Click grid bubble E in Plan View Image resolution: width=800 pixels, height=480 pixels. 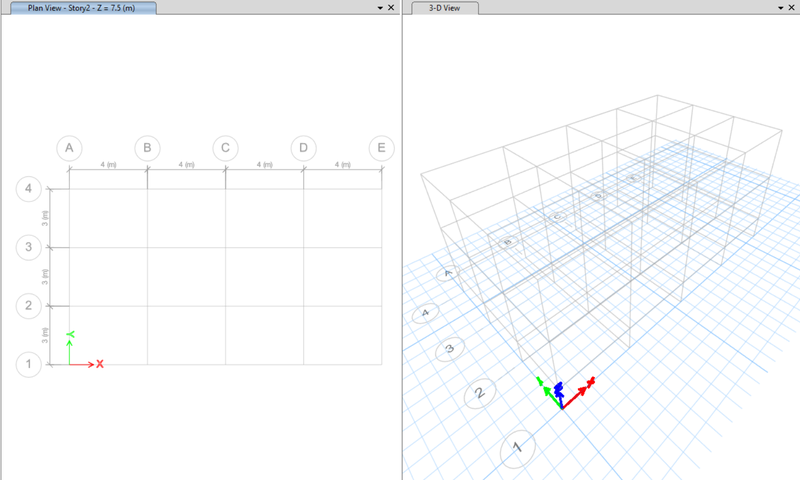tap(382, 148)
